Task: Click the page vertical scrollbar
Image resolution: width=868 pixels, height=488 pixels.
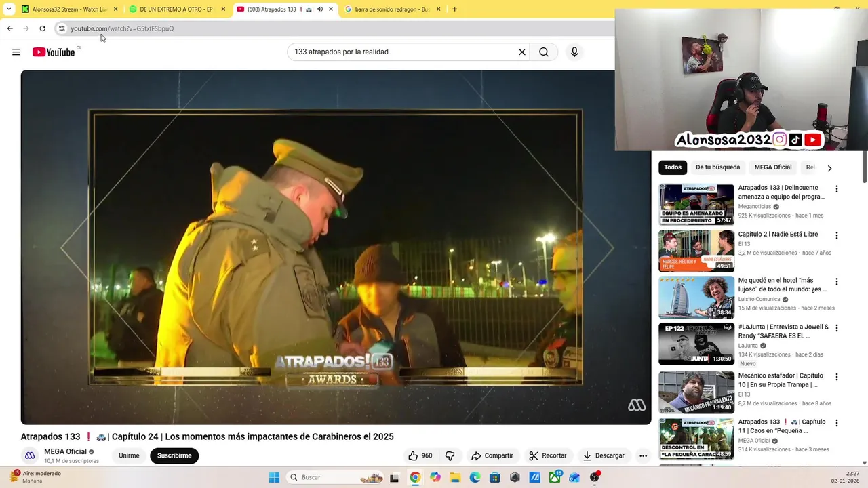Action: click(864, 167)
